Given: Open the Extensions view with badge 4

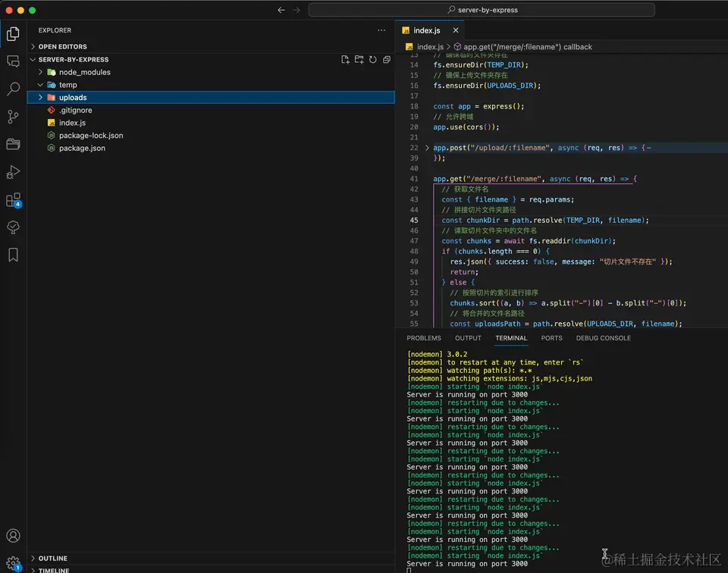Looking at the screenshot, I should click(x=13, y=199).
